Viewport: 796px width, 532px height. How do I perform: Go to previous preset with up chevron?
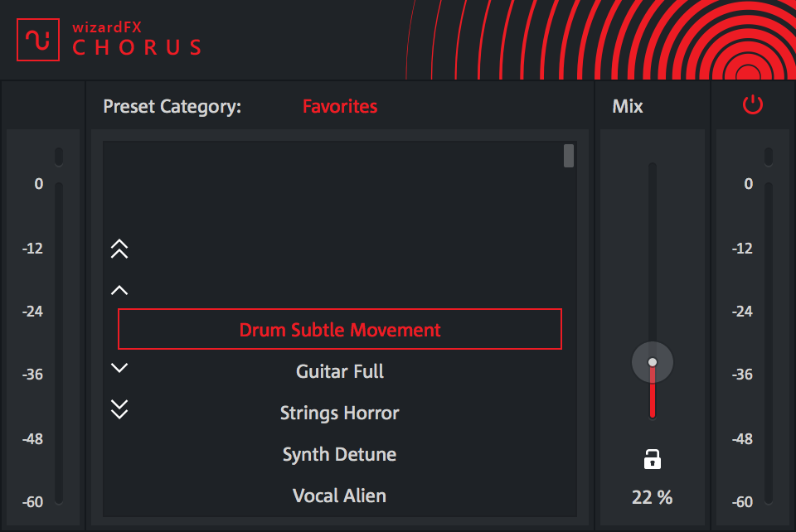click(119, 290)
